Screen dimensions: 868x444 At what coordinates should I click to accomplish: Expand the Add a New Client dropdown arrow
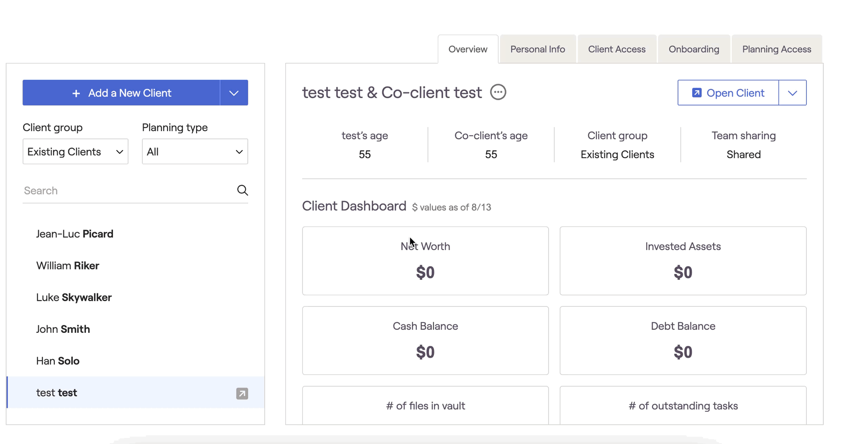coord(234,92)
